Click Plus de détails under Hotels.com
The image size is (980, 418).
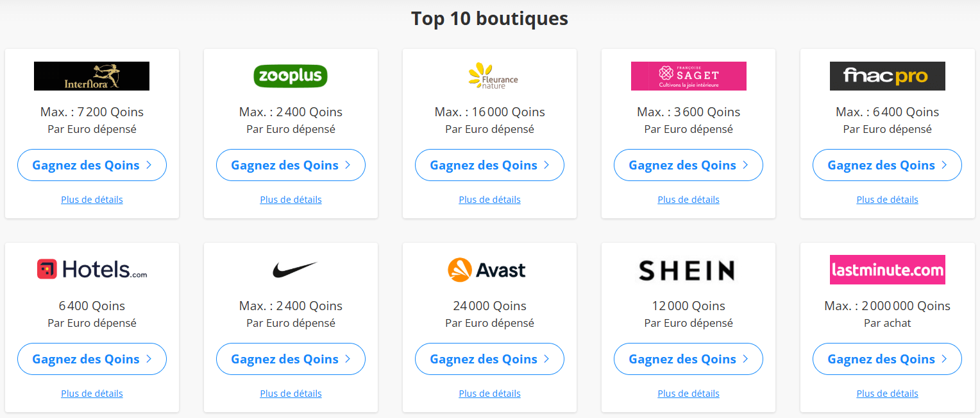91,393
